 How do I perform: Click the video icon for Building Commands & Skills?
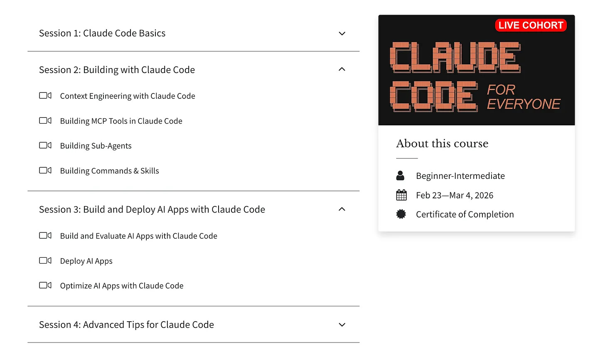click(45, 170)
